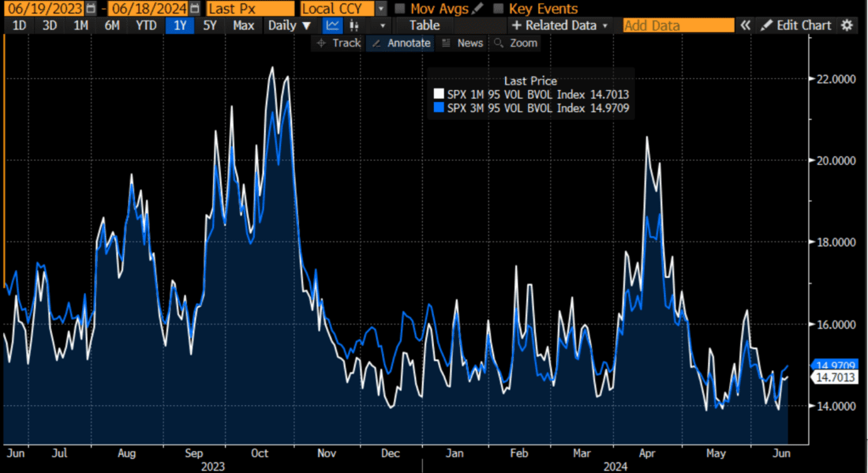This screenshot has height=473, width=868.
Task: Switch to the YTD range tab
Action: [x=145, y=25]
